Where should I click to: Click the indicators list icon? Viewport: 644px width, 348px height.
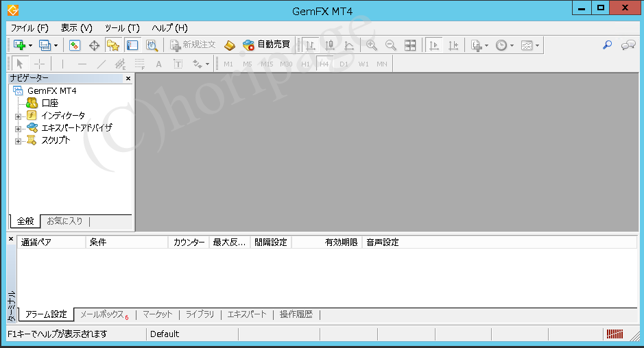[477, 45]
